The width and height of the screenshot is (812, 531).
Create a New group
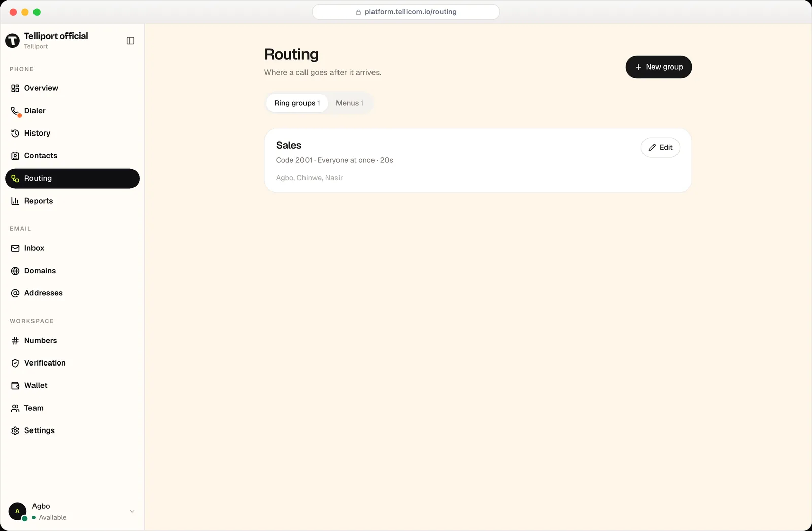658,67
